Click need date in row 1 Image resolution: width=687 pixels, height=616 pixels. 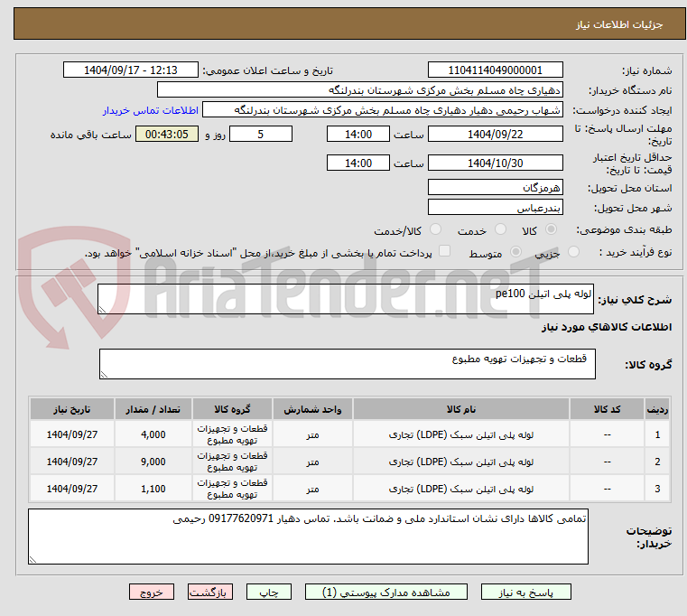click(72, 434)
